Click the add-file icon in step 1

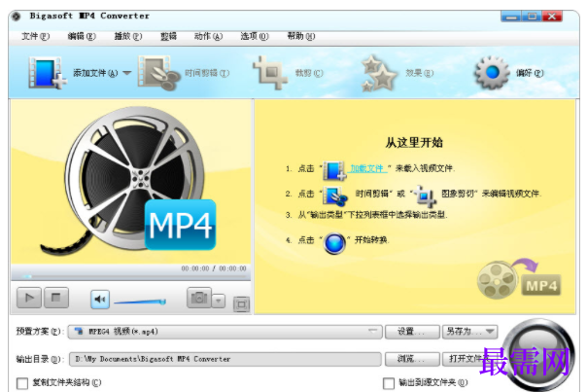[x=334, y=170]
